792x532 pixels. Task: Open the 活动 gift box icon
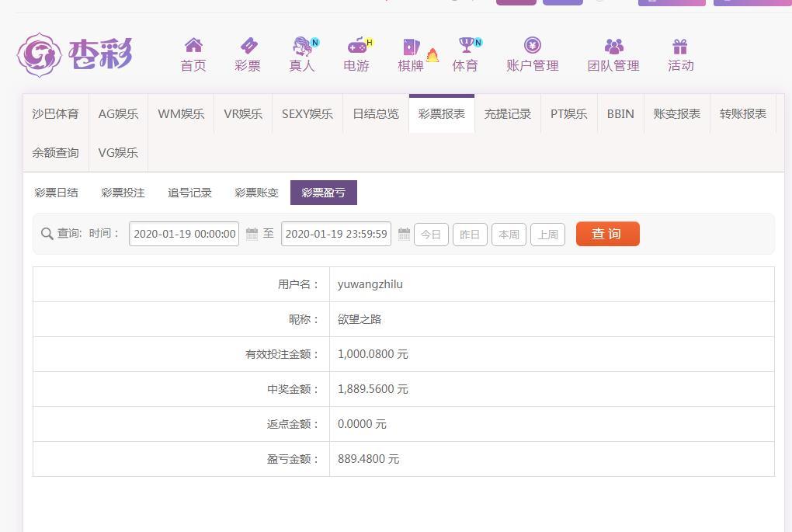point(680,46)
